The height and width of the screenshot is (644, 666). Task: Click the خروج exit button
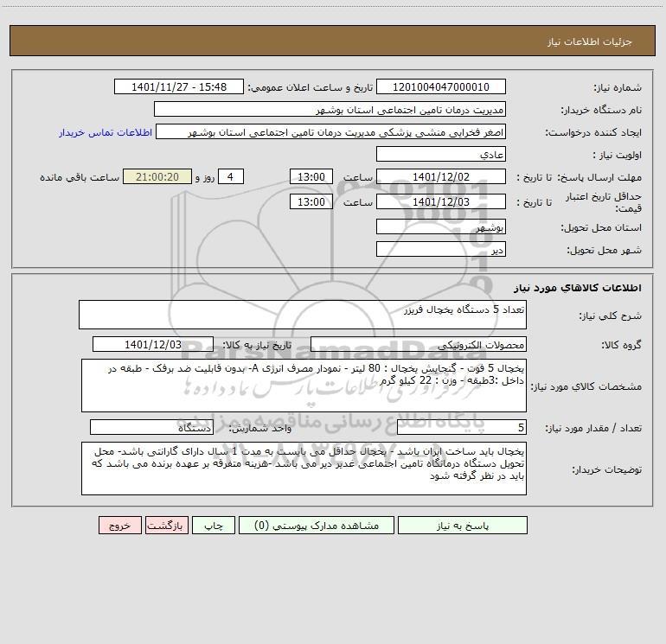coord(119,526)
